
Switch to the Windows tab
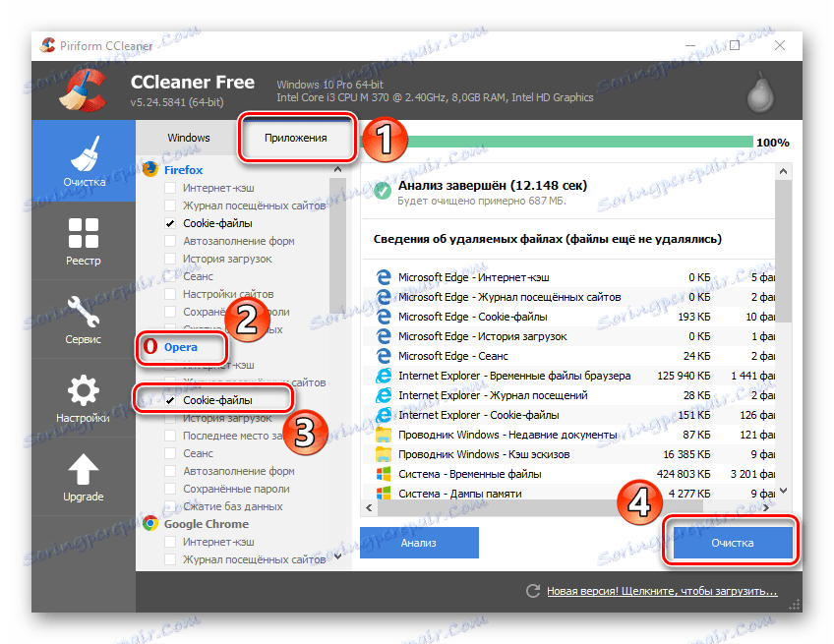(188, 138)
